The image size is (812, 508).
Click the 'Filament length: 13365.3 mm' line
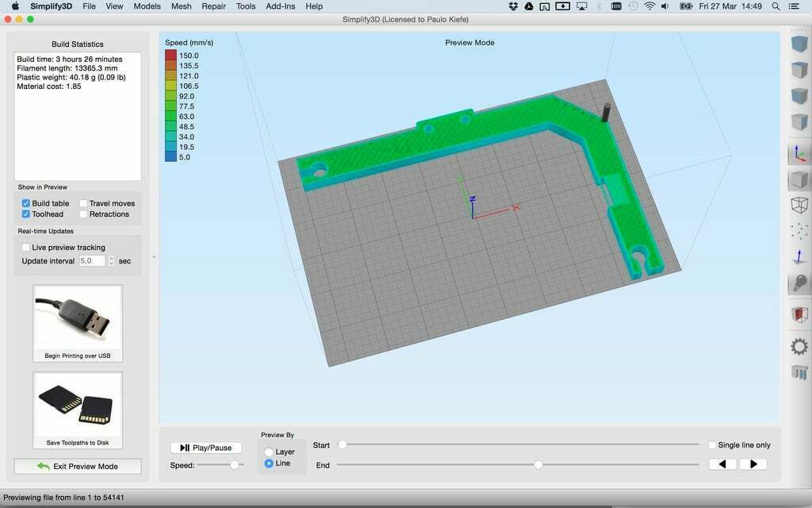[x=67, y=68]
